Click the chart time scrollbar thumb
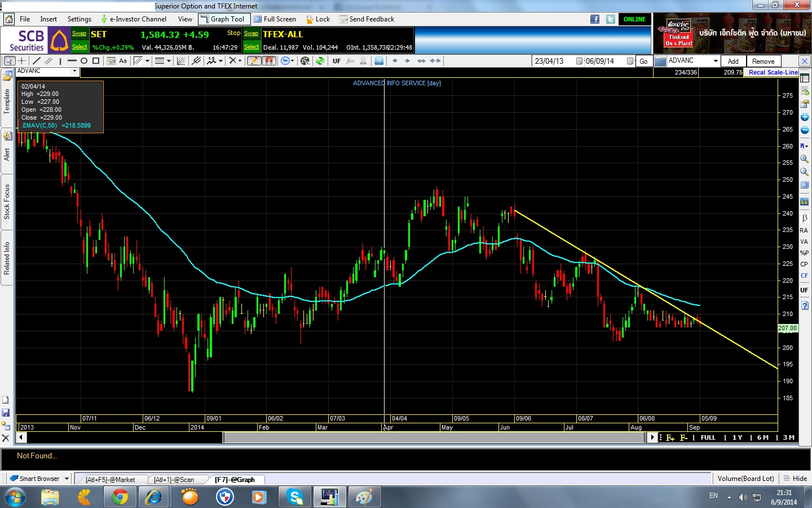812x508 pixels. pyautogui.click(x=434, y=437)
